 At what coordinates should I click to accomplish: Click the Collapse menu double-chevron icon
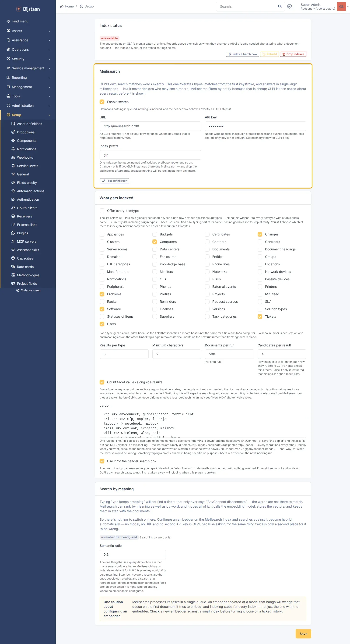[x=17, y=291]
